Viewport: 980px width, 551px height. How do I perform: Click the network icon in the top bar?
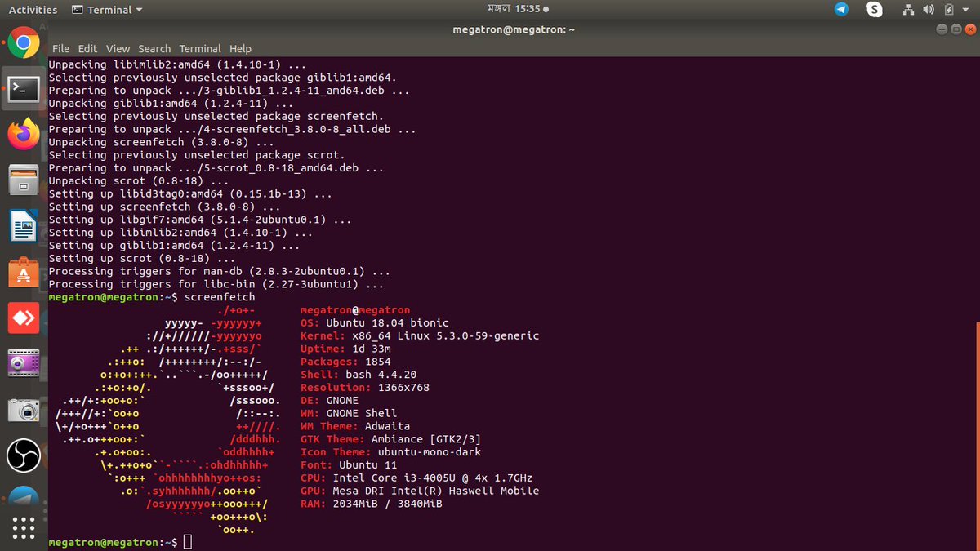(x=908, y=9)
